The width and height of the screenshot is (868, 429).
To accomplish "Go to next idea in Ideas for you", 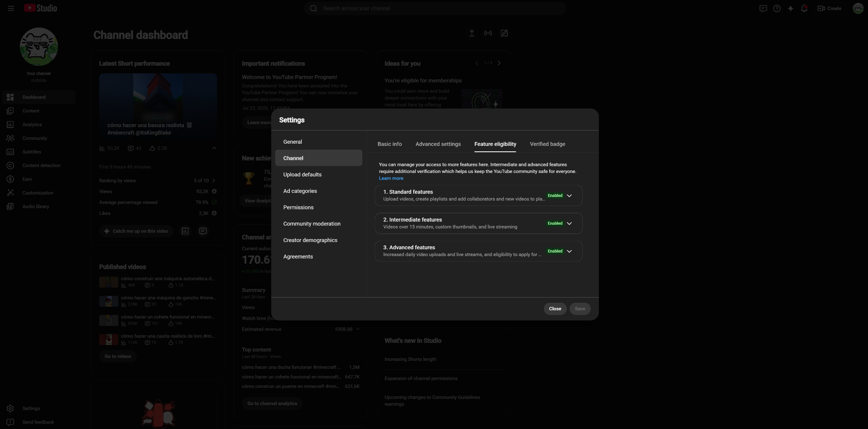I will pyautogui.click(x=499, y=63).
